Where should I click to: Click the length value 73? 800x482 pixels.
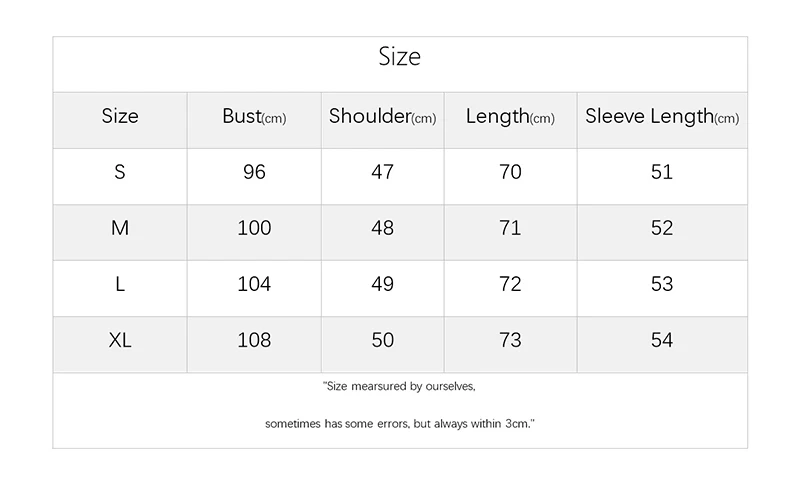click(510, 340)
